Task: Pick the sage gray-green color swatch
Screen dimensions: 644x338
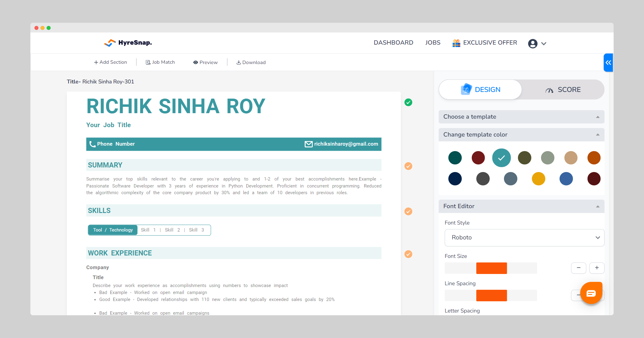Action: [x=548, y=158]
